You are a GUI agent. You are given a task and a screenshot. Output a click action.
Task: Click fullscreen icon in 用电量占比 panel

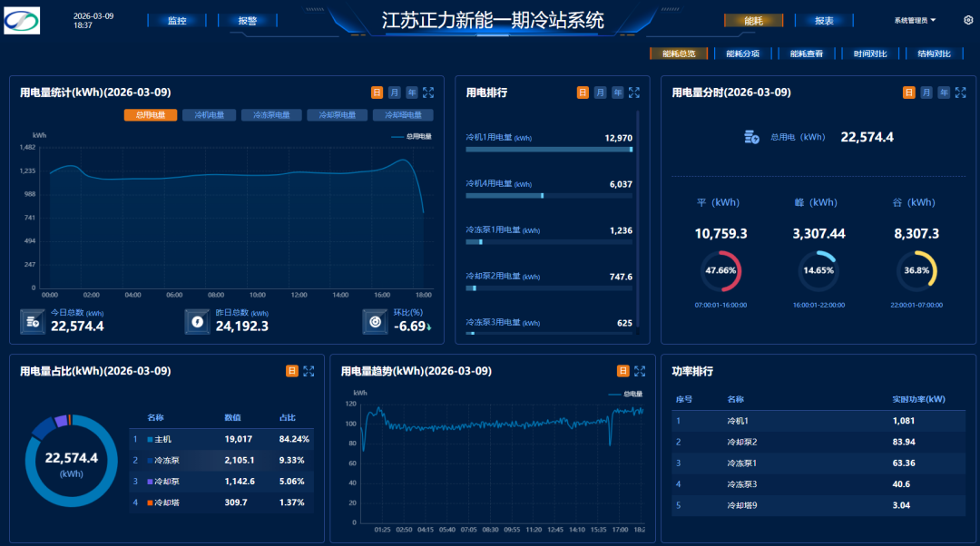pyautogui.click(x=309, y=371)
